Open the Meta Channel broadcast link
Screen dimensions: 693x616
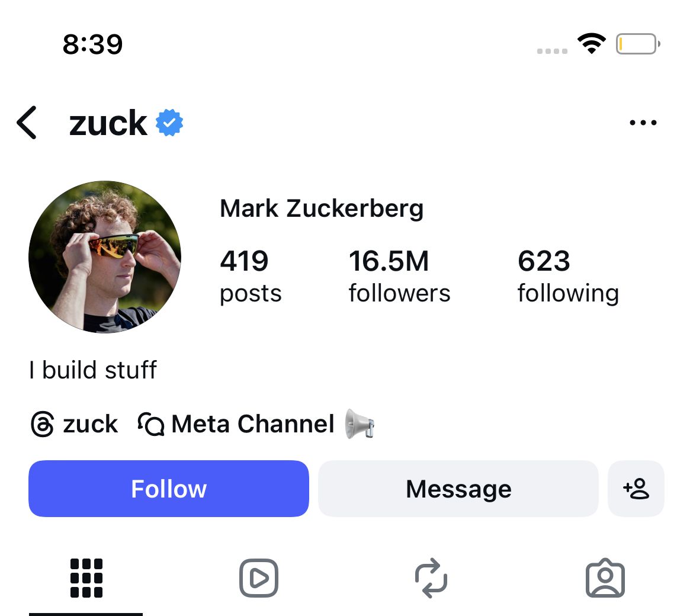(x=237, y=424)
